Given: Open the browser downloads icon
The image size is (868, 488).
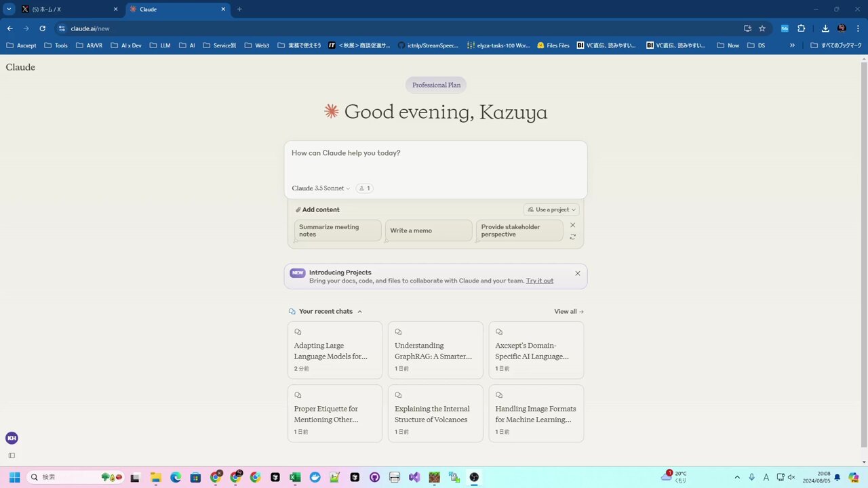Looking at the screenshot, I should pos(825,28).
